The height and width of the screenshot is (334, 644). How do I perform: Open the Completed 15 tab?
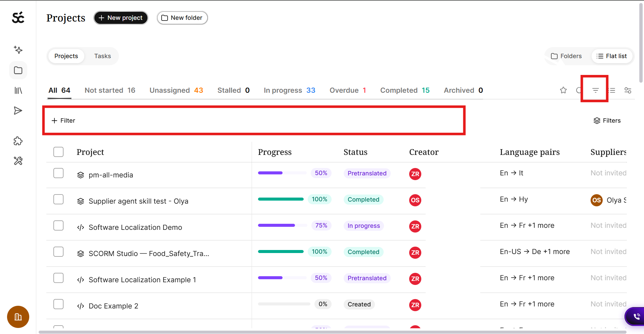coord(405,90)
